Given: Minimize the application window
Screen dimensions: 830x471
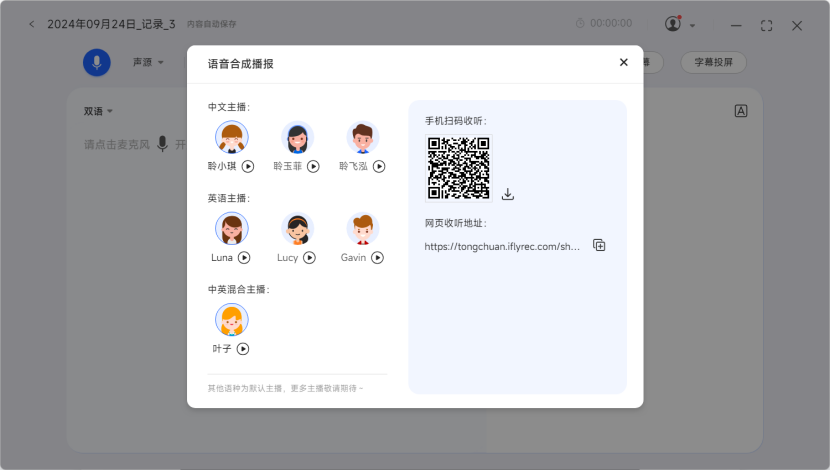Looking at the screenshot, I should [x=736, y=25].
